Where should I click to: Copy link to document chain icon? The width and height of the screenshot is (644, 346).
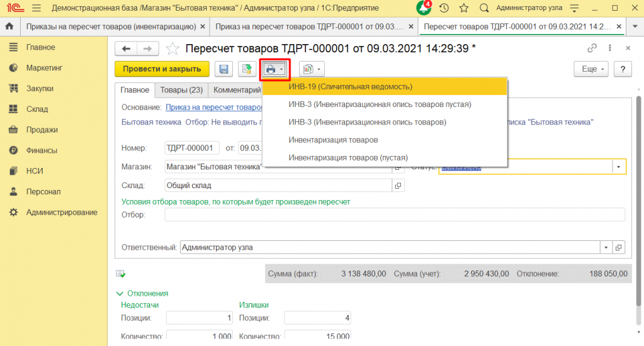(x=592, y=48)
